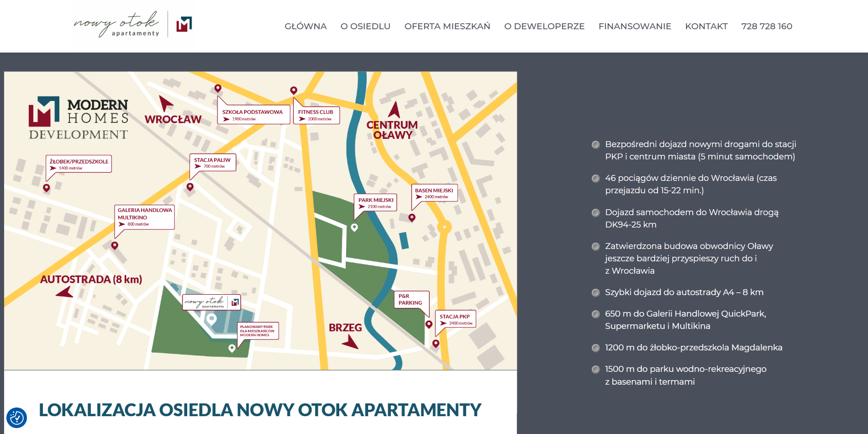This screenshot has height=434, width=868.
Task: Click the Nowy Otok white location pin
Action: pyautogui.click(x=211, y=319)
